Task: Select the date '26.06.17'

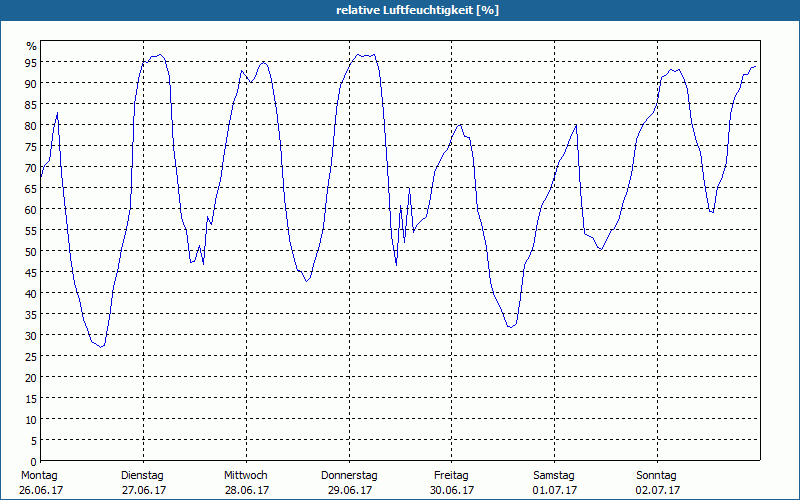Action: (41, 490)
